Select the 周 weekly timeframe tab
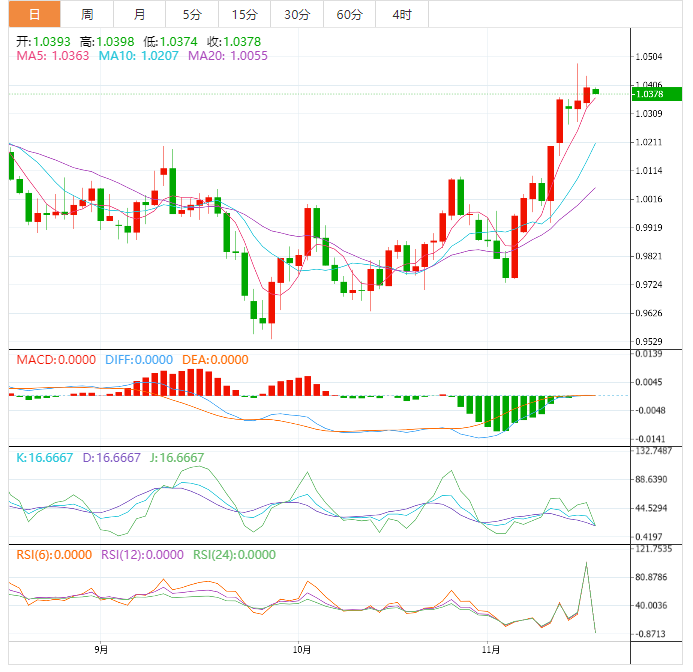This screenshot has height=672, width=693. click(87, 14)
